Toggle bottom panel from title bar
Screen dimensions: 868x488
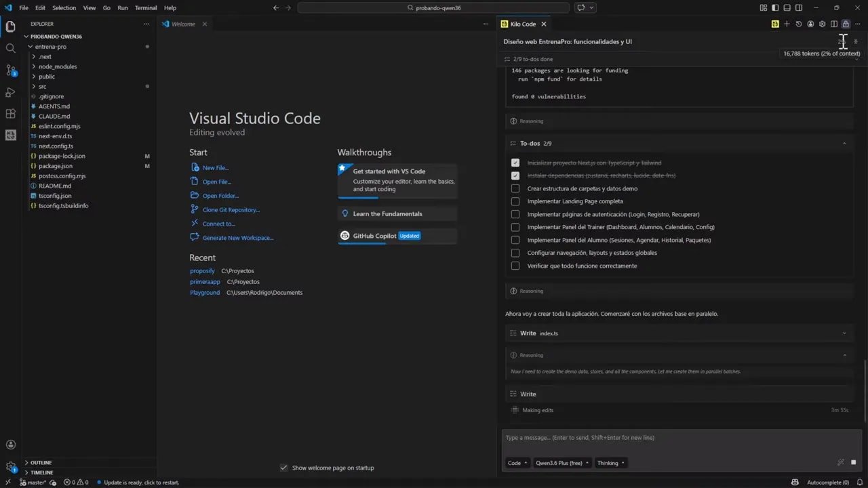click(787, 7)
